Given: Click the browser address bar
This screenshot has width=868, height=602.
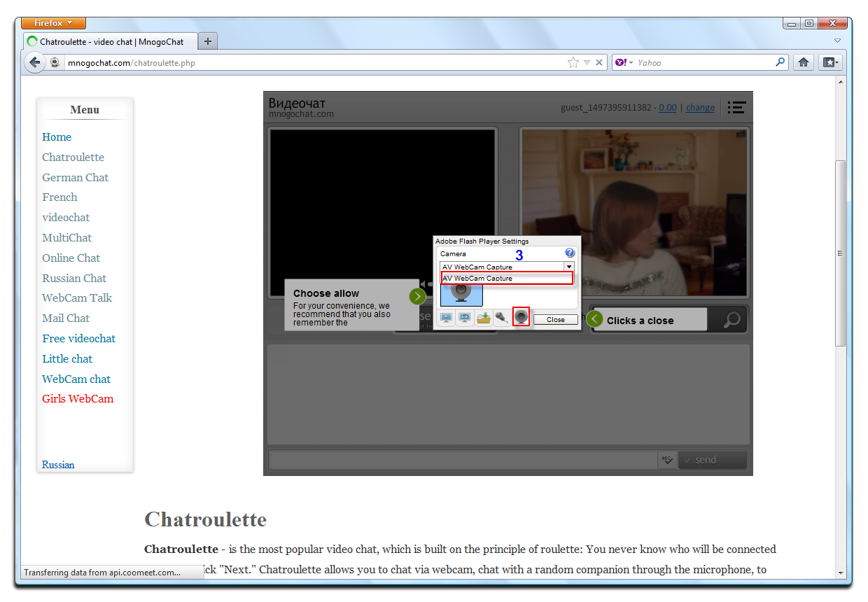Looking at the screenshot, I should pyautogui.click(x=315, y=62).
